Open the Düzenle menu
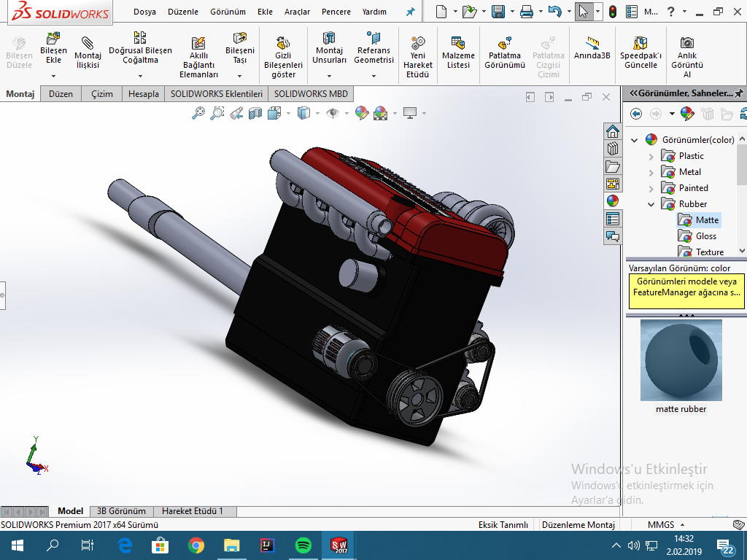 pyautogui.click(x=183, y=12)
